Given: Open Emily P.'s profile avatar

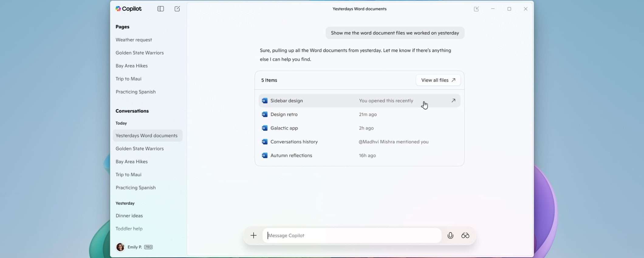Looking at the screenshot, I should [120, 247].
